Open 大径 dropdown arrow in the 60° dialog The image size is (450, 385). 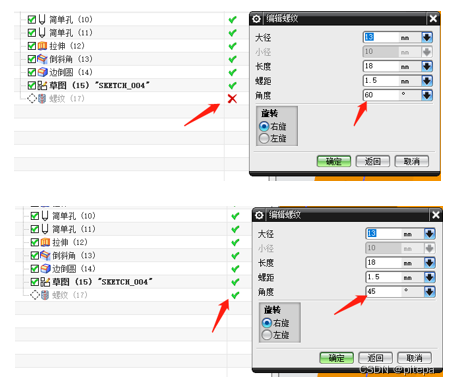(x=427, y=37)
